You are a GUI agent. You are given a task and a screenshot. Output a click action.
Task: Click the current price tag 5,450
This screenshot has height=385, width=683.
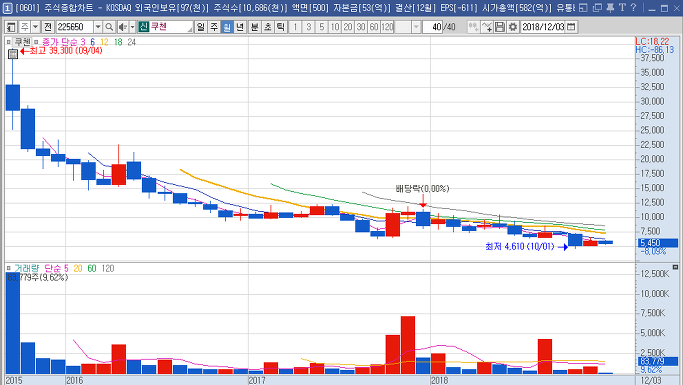click(658, 243)
